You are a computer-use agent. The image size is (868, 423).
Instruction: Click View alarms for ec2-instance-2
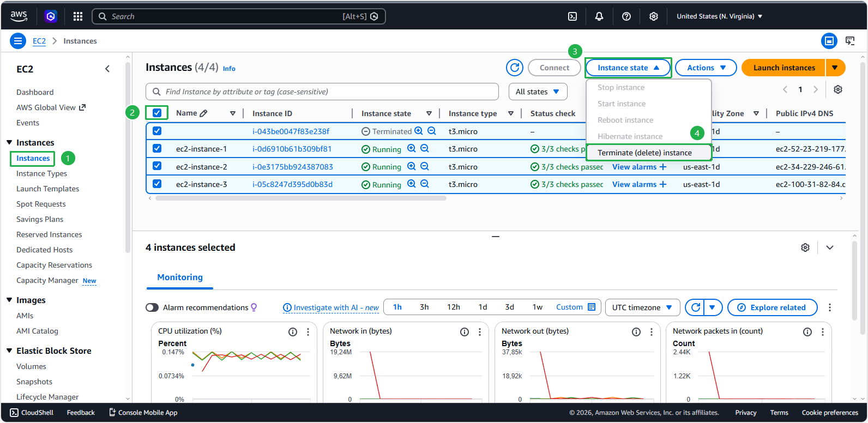coord(640,167)
